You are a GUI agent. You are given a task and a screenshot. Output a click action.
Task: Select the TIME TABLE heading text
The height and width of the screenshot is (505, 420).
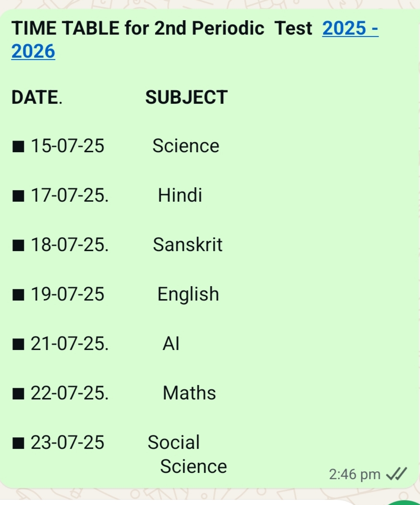[65, 28]
